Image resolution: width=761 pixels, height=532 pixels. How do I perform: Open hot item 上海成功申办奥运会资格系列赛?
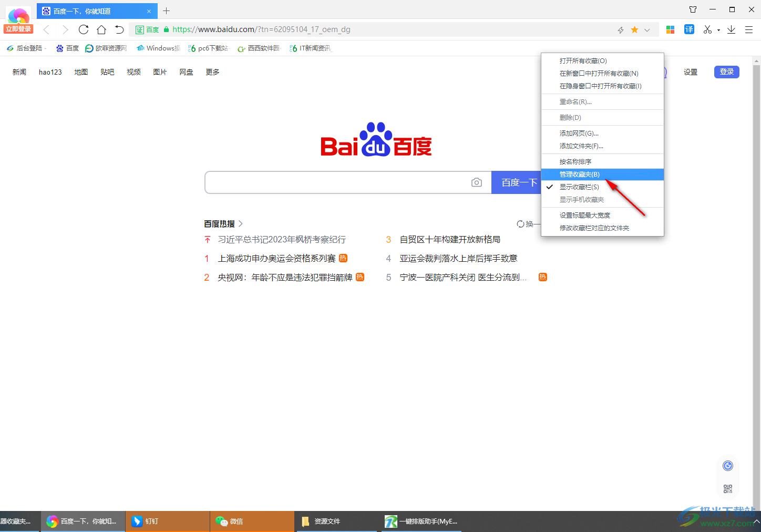[x=276, y=259]
